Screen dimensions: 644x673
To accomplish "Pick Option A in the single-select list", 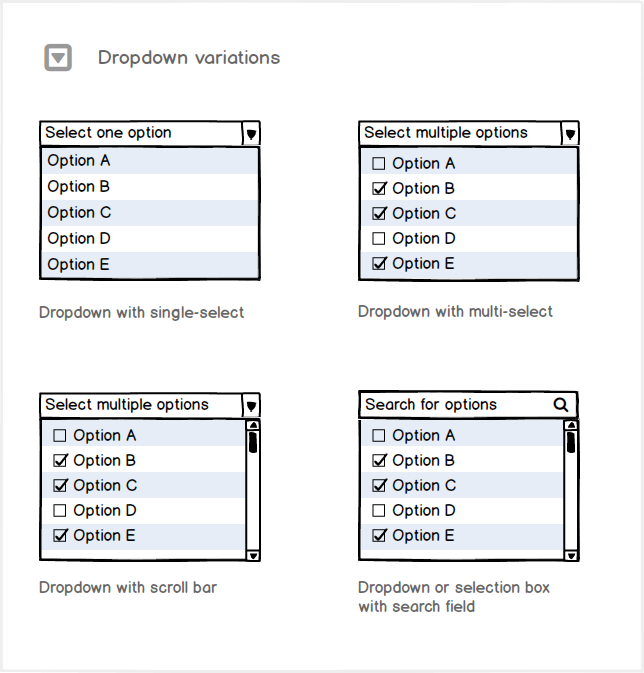I will (x=79, y=161).
